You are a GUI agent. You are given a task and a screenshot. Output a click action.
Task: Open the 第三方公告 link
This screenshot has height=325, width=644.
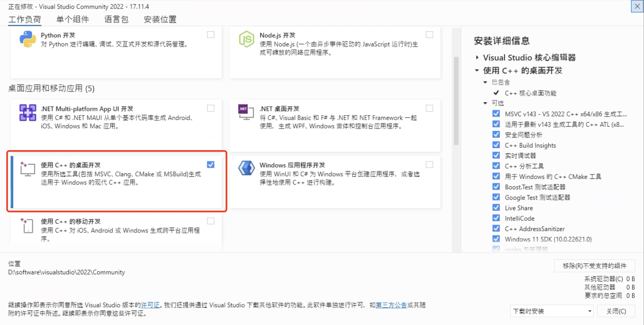tap(391, 305)
